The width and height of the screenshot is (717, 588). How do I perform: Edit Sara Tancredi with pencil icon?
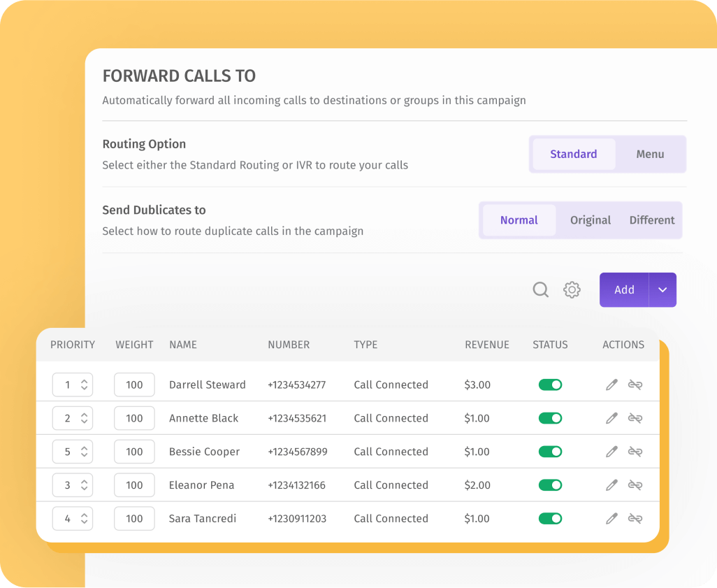611,519
